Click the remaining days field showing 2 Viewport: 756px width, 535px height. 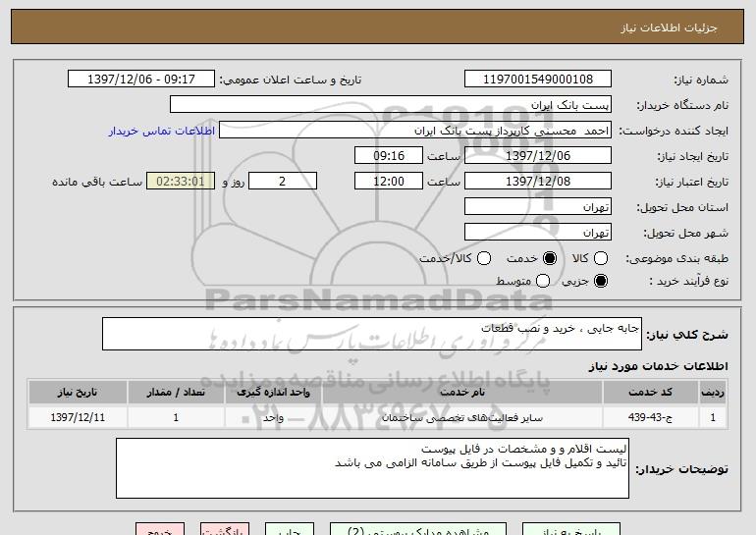283,182
